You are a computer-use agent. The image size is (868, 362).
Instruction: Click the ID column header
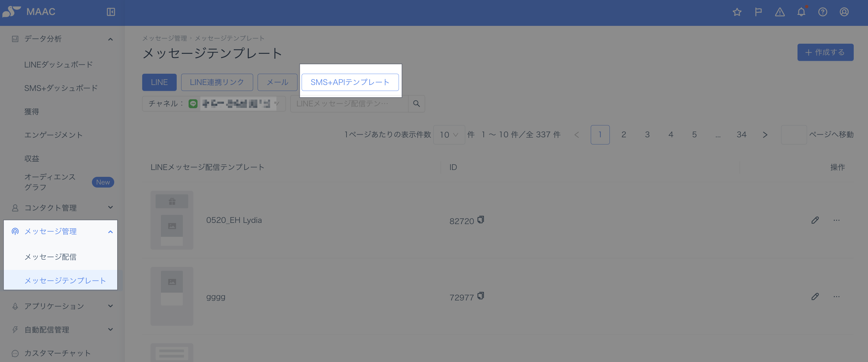pyautogui.click(x=453, y=167)
